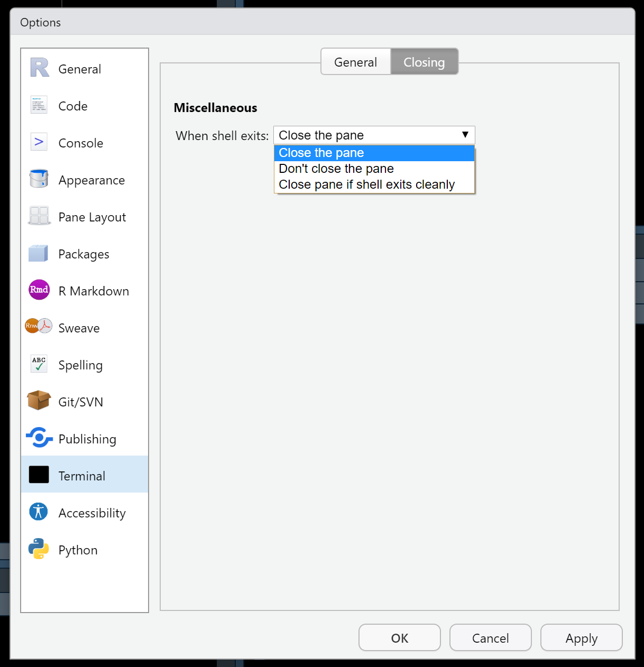Click the 'When shell exits:' label
The image size is (644, 667).
click(x=222, y=136)
